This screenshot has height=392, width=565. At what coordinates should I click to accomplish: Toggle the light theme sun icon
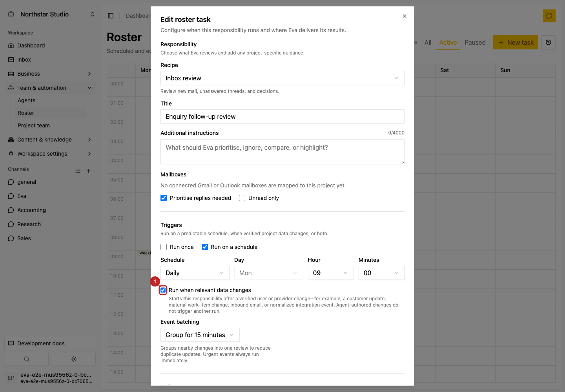click(x=74, y=359)
